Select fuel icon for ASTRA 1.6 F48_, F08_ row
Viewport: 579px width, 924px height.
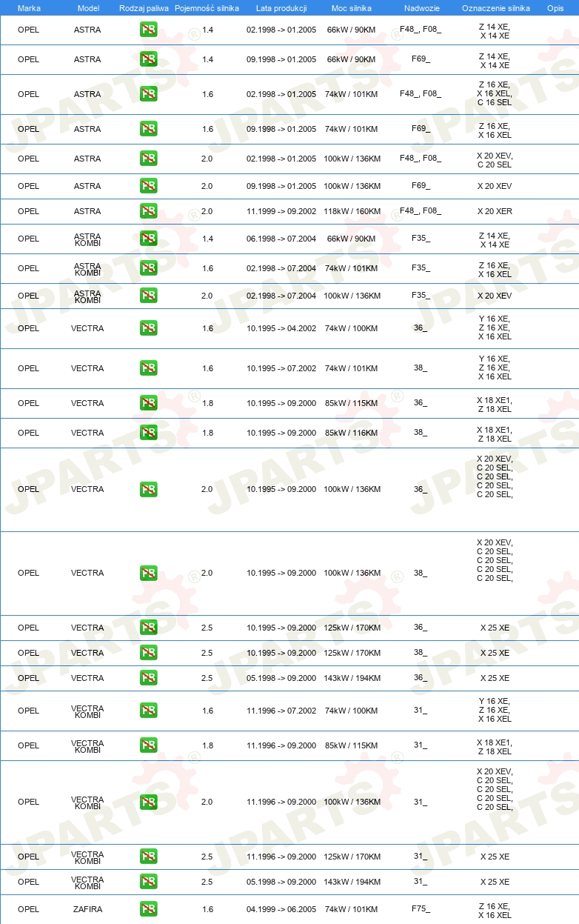coord(148,94)
